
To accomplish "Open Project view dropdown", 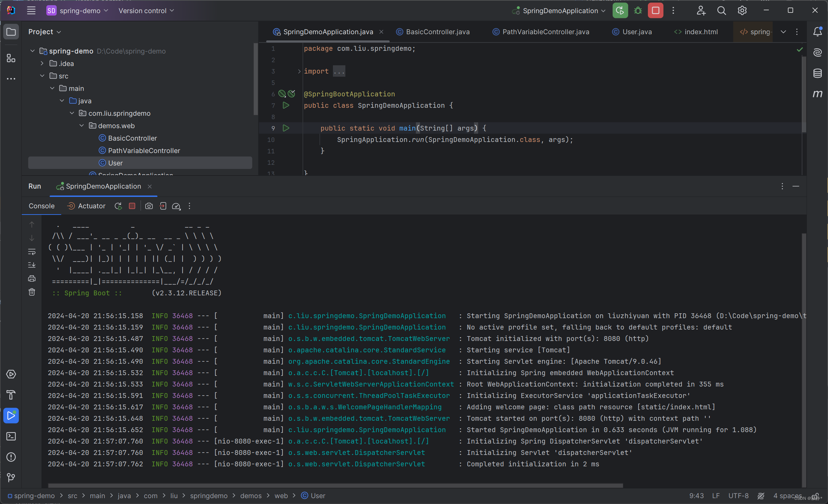I will [x=45, y=32].
